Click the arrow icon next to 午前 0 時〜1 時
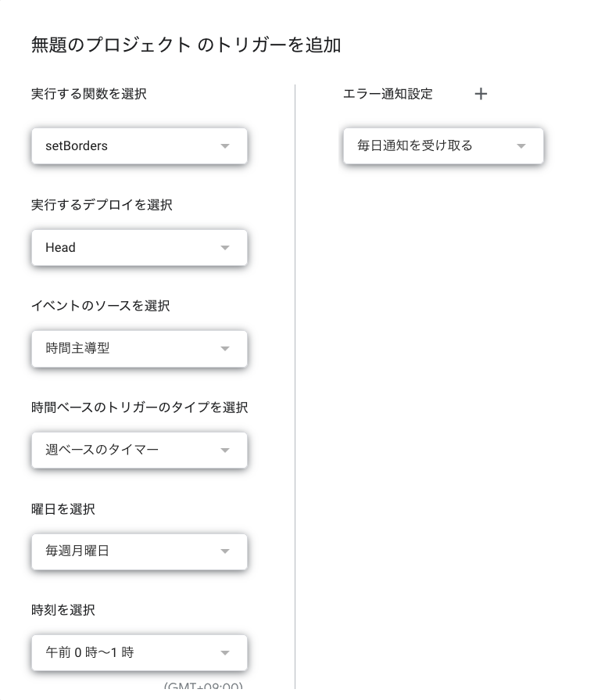The image size is (594, 700). 225,653
